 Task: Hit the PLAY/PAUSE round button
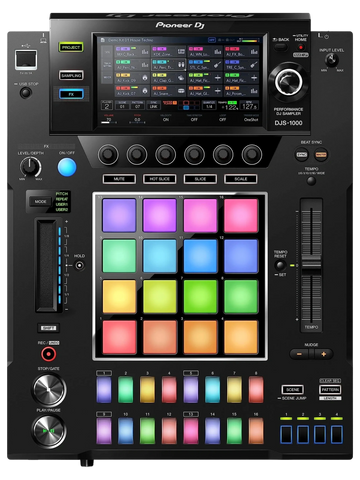pos(49,431)
